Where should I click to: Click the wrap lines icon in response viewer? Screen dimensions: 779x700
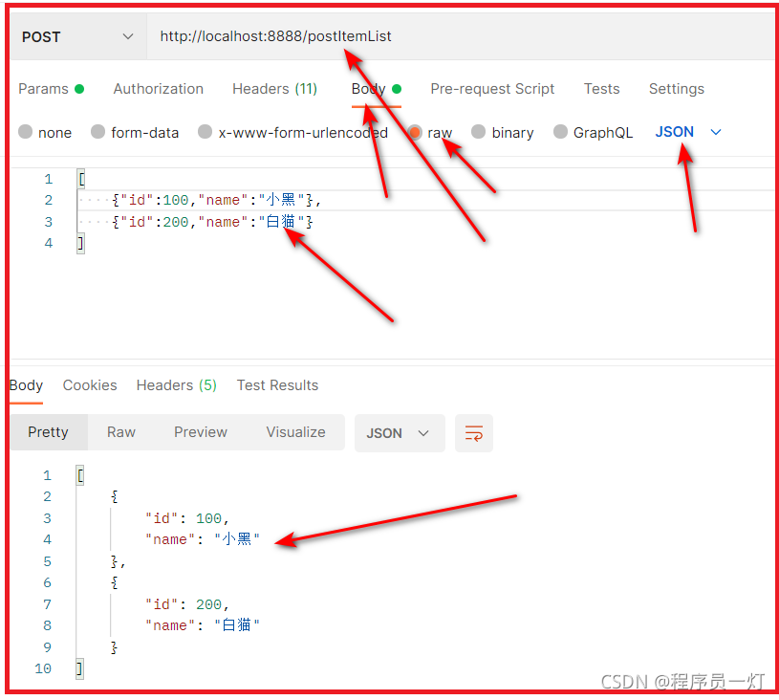pos(474,432)
